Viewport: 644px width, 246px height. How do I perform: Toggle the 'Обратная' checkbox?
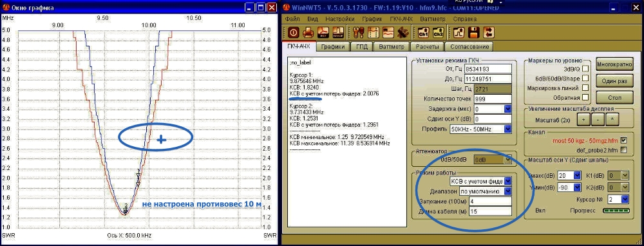click(585, 97)
